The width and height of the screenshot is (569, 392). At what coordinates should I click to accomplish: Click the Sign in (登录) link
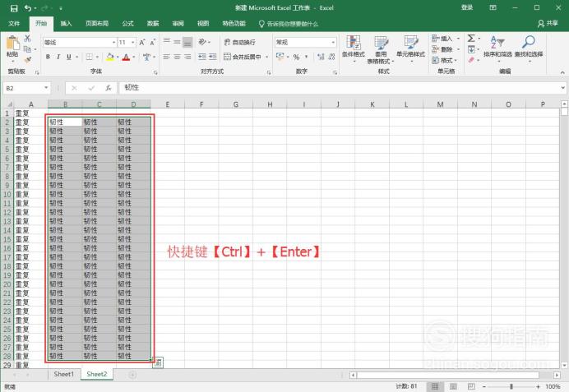tap(467, 7)
